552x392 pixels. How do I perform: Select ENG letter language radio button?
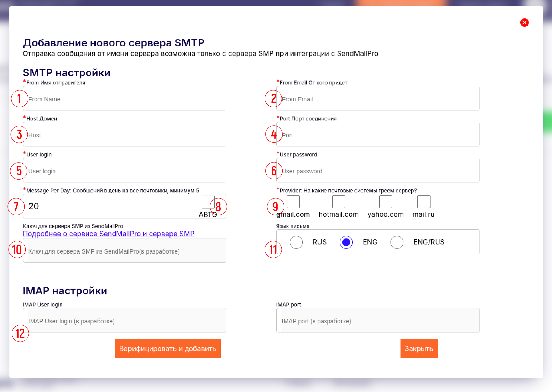[x=346, y=242]
